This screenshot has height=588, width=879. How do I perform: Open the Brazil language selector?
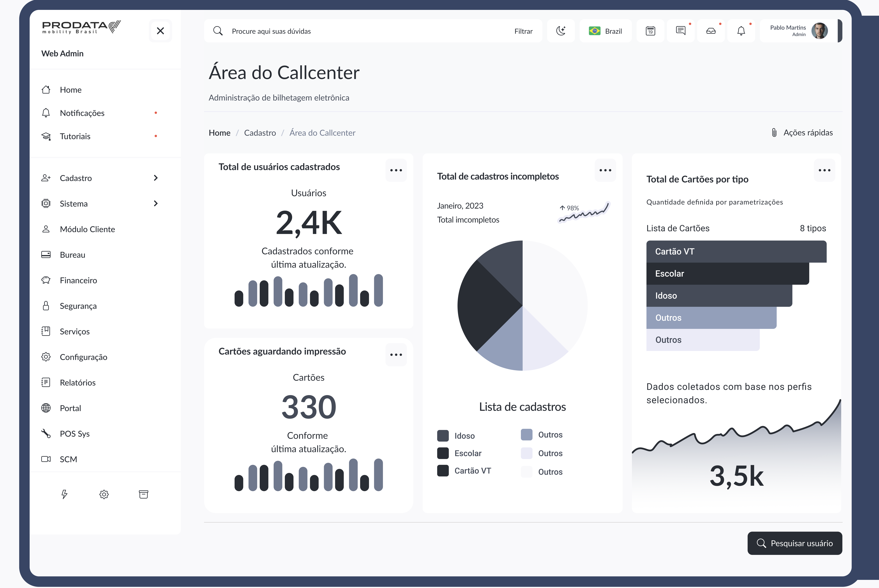click(x=605, y=31)
